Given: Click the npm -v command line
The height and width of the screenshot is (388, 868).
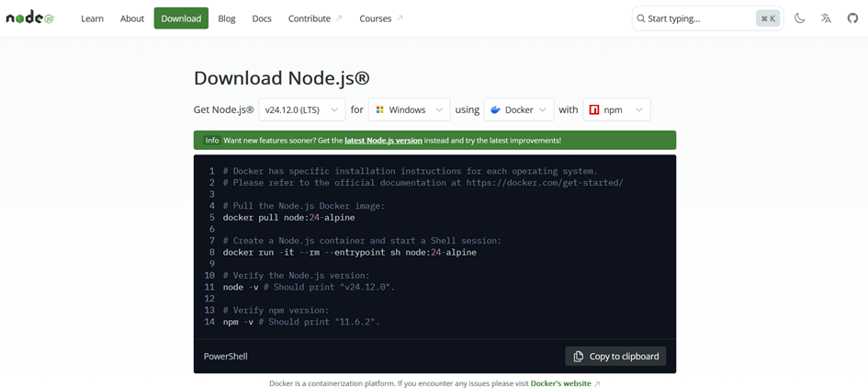Looking at the screenshot, I should pyautogui.click(x=301, y=322).
